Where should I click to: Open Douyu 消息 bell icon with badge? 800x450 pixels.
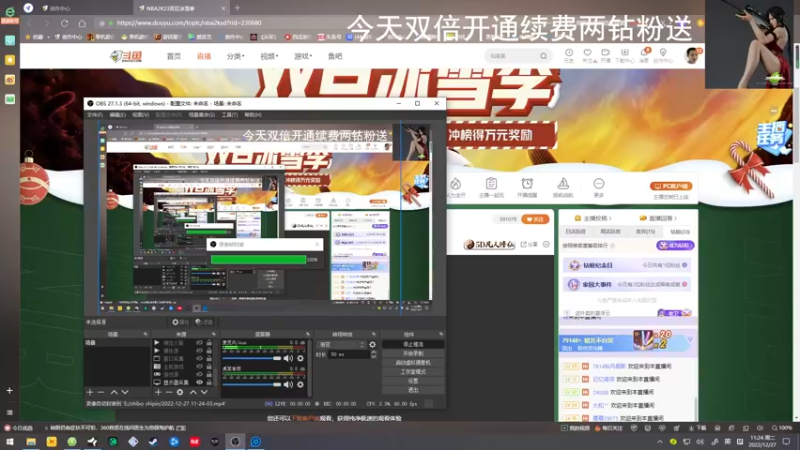click(x=644, y=53)
